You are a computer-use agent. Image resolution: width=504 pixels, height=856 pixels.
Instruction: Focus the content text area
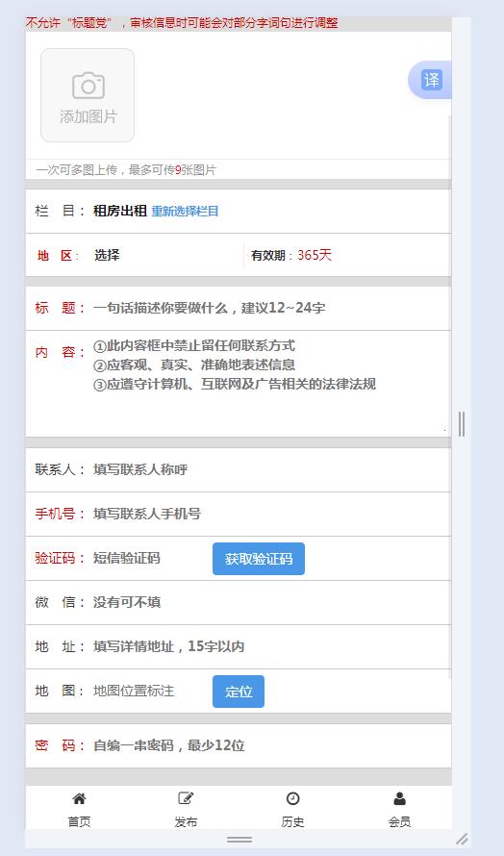click(x=270, y=384)
